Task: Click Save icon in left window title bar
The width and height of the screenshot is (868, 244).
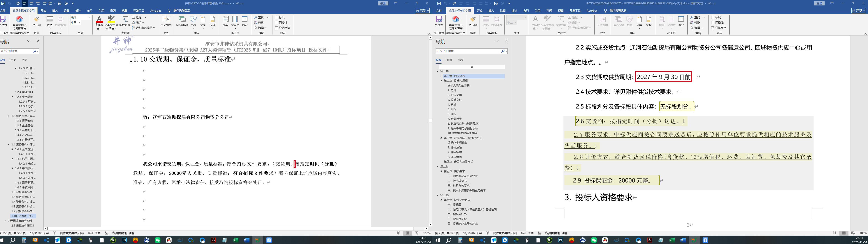Action: pos(3,3)
